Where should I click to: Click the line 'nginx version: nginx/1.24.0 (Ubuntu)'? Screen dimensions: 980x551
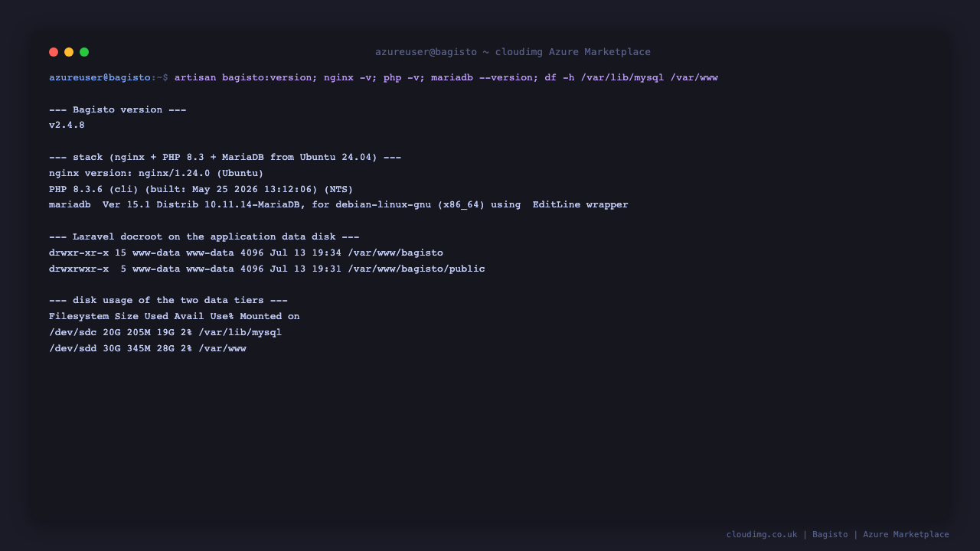pos(156,173)
